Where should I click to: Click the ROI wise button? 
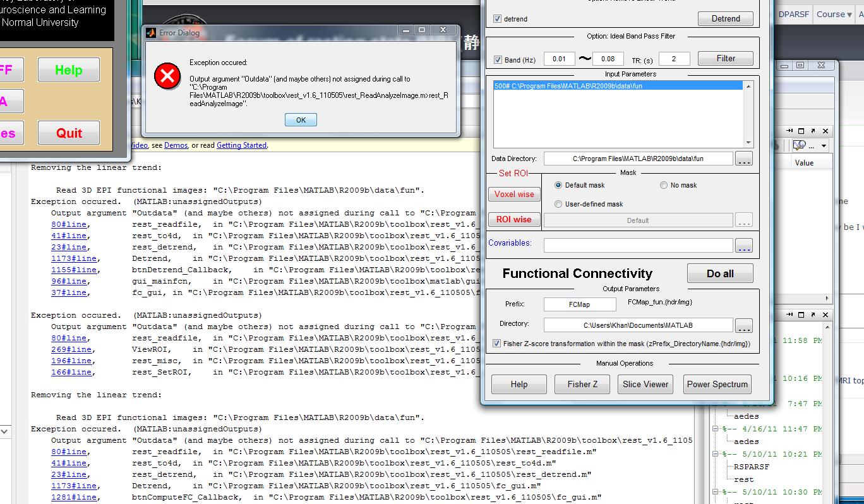point(514,219)
